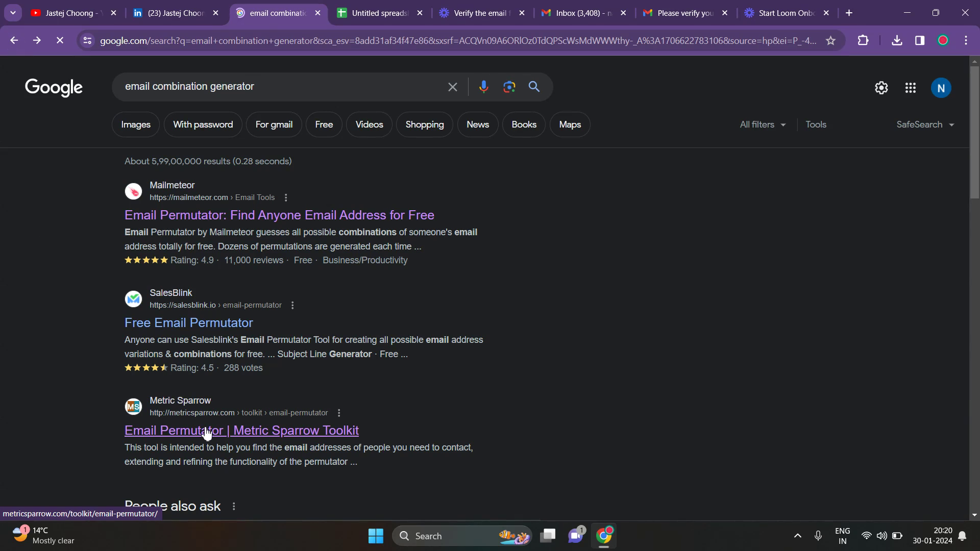Open Free Email Permutator link
980x551 pixels.
pos(188,322)
